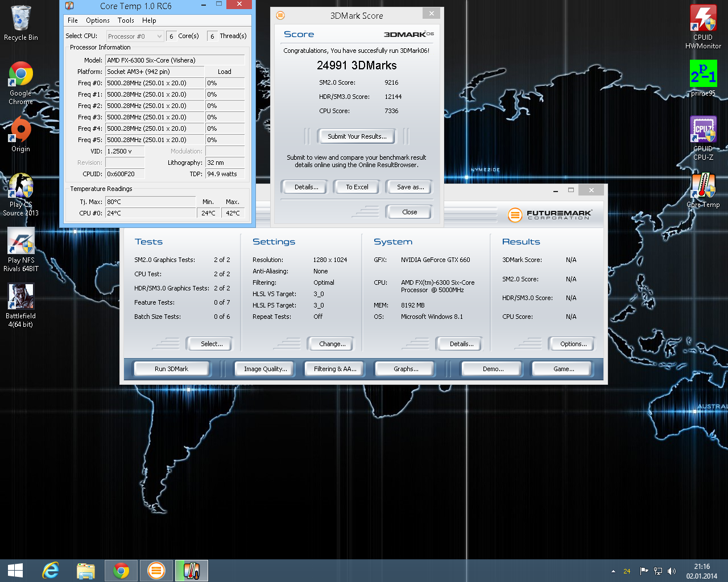The width and height of the screenshot is (728, 582).
Task: Open network status tray icon
Action: click(x=658, y=571)
